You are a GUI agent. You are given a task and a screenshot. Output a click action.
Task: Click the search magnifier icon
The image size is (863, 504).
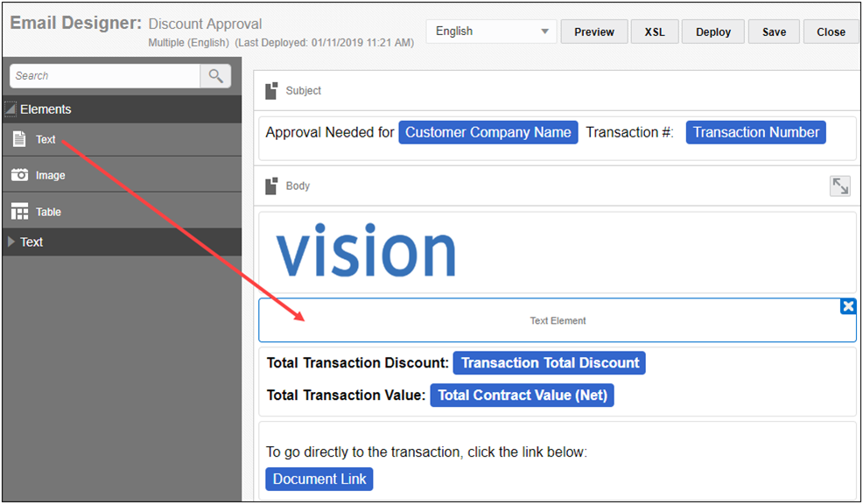(x=215, y=75)
